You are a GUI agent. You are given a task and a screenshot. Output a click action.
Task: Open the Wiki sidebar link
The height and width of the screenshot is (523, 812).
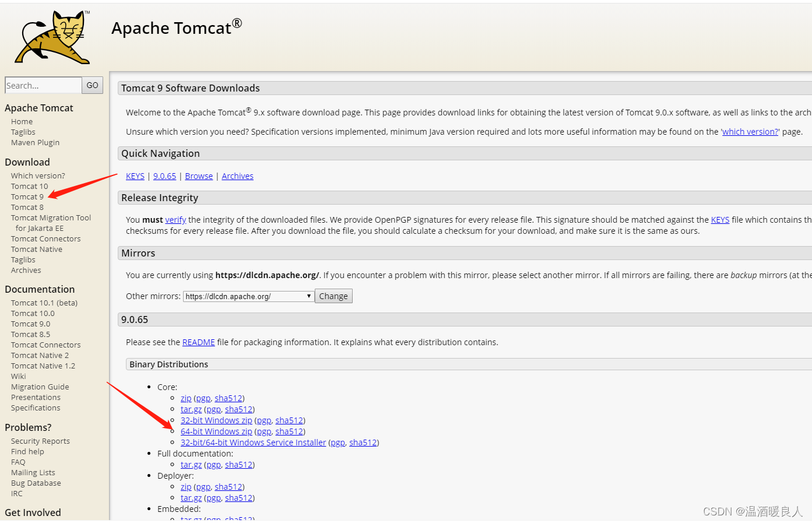pyautogui.click(x=19, y=377)
